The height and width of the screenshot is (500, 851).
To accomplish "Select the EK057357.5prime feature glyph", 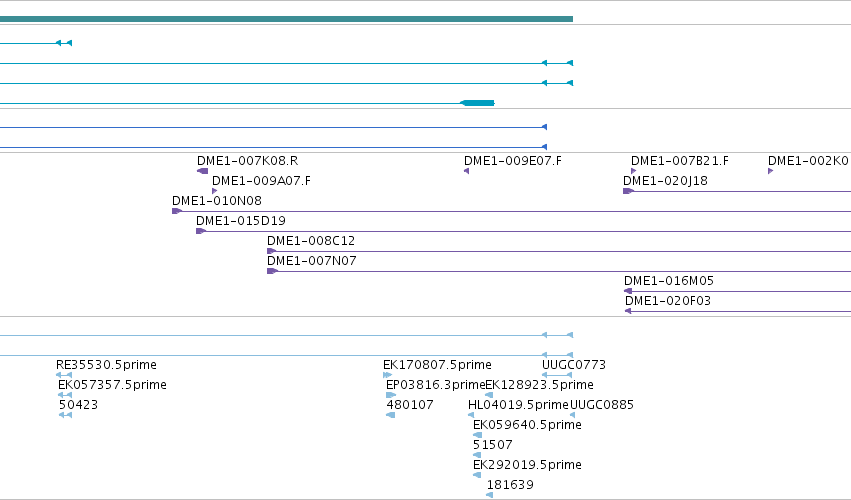I will pos(65,395).
